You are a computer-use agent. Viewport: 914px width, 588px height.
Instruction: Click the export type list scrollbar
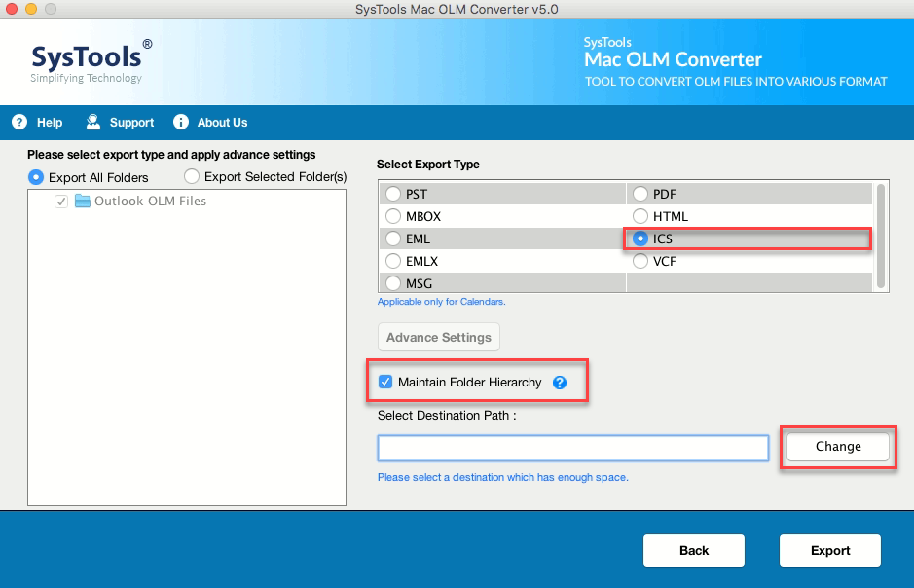pos(881,236)
